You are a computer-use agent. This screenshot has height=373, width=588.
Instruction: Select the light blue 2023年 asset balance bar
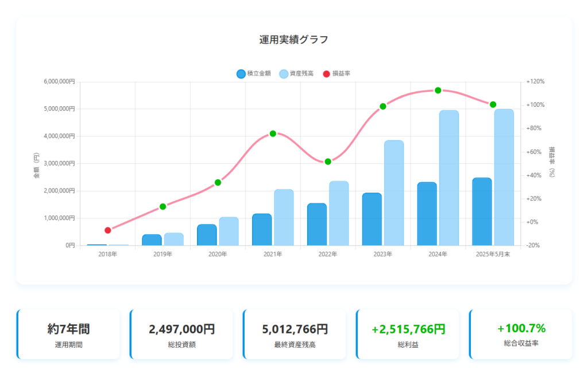pos(394,193)
